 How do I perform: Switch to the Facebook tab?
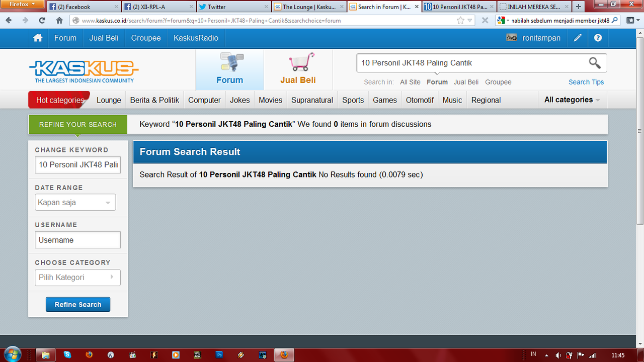83,7
